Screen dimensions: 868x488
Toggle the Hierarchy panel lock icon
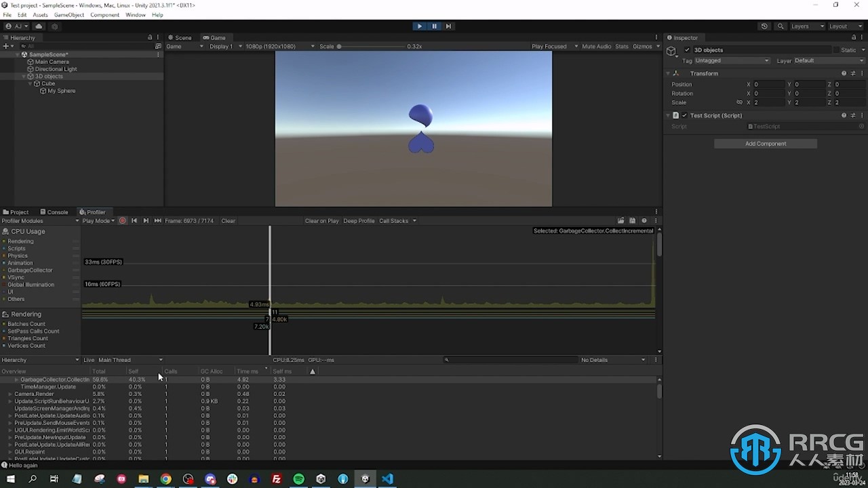pos(151,38)
